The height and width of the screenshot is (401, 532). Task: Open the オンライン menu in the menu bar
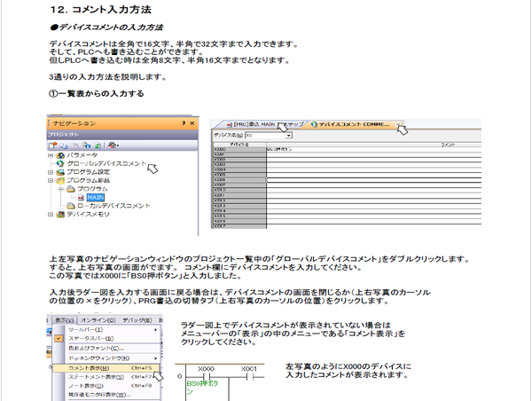(x=97, y=319)
